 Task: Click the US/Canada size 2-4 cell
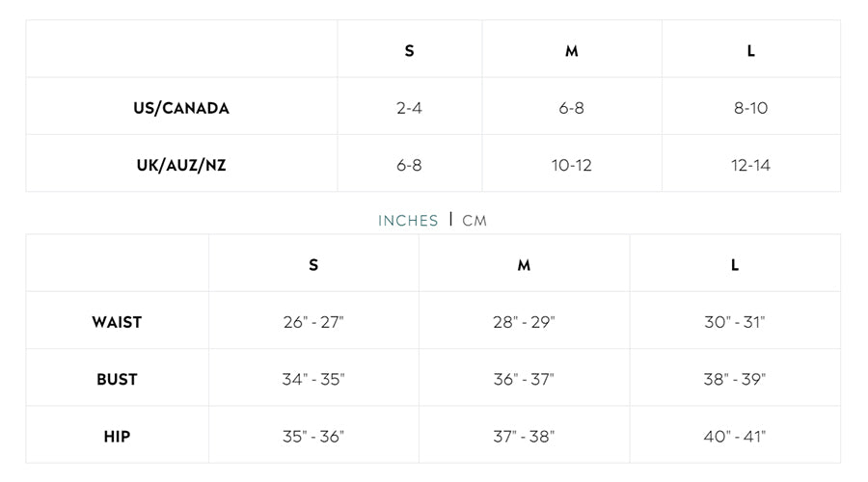[409, 108]
